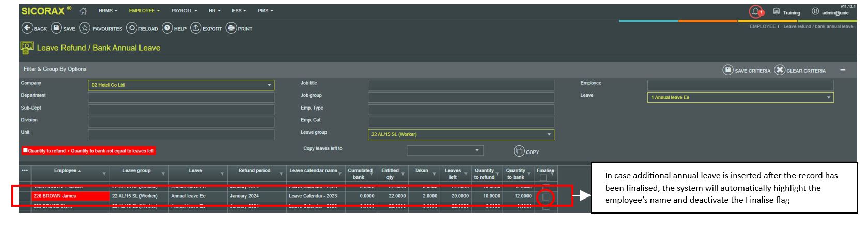The height and width of the screenshot is (229, 868).
Task: Print the leave refund list
Action: pos(231,28)
